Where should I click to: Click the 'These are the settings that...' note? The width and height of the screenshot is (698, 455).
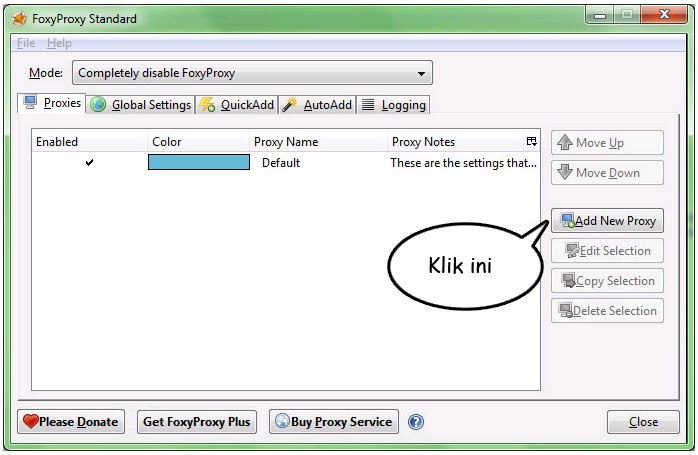[463, 163]
